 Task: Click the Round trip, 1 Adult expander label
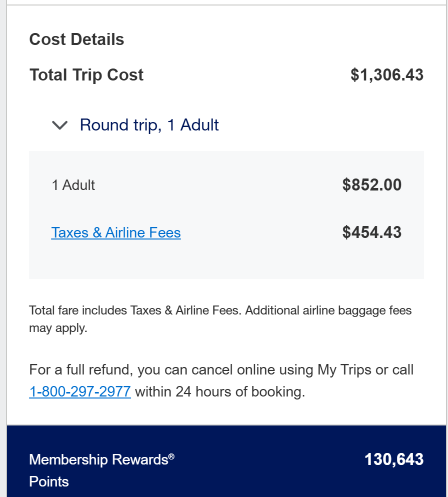[149, 125]
